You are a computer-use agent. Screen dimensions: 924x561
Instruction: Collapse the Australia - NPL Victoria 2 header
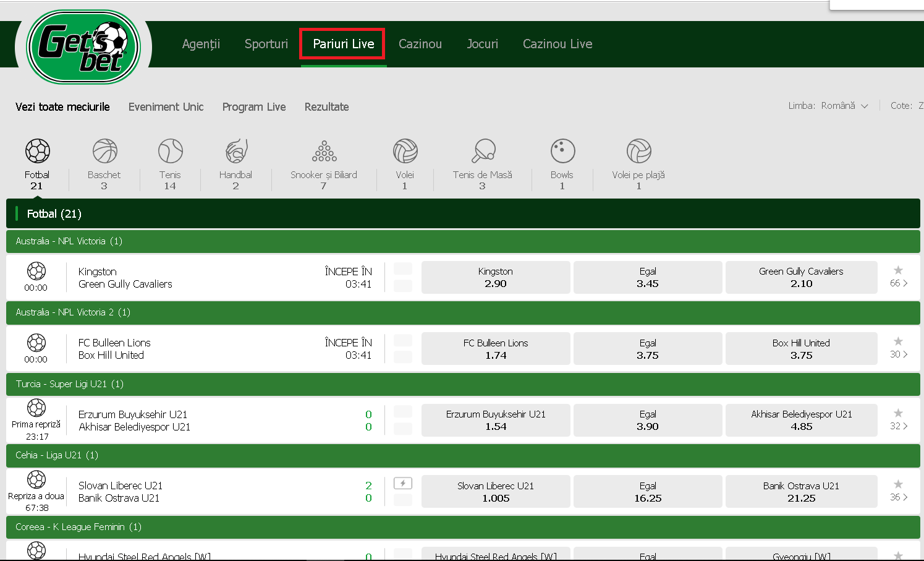[x=463, y=312]
